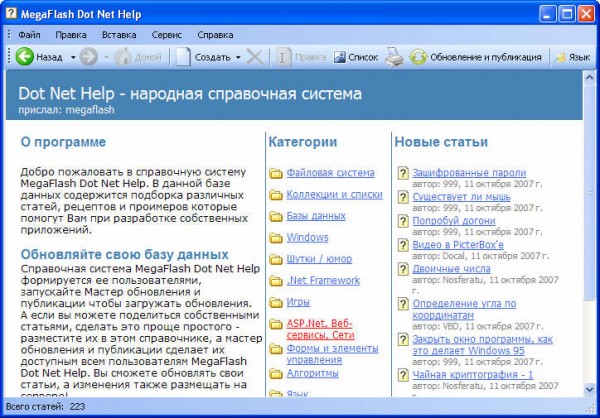This screenshot has width=600, height=418.
Task: Open article Существует ли мышь
Action: [x=461, y=197]
